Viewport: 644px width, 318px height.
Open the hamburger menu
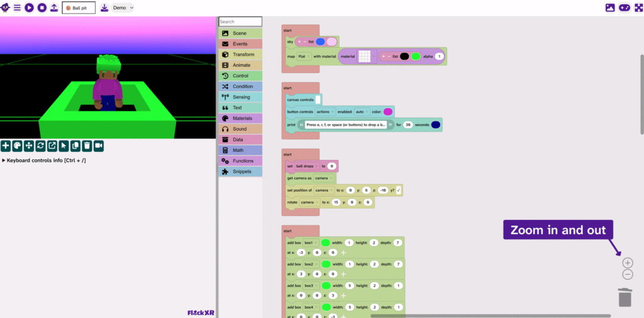point(17,8)
